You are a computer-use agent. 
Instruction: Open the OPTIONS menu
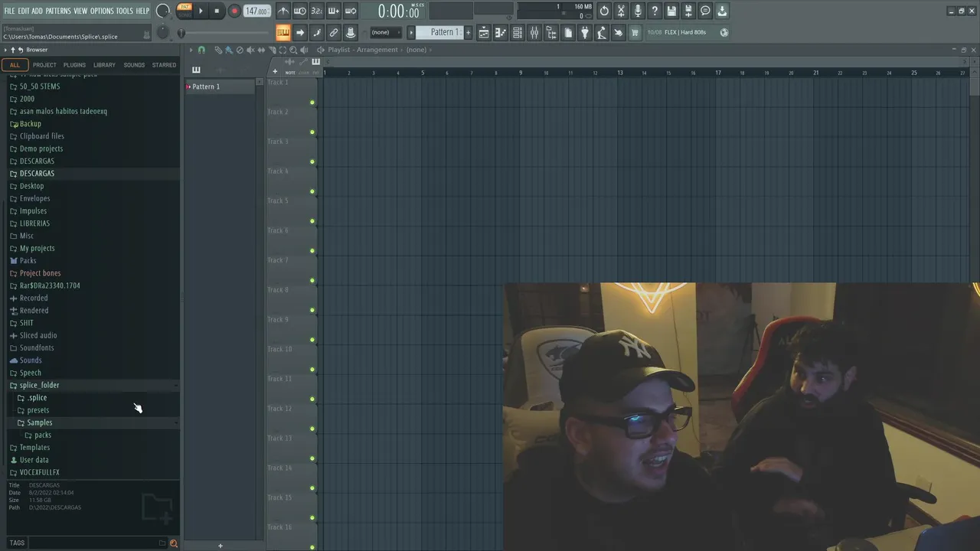[102, 11]
